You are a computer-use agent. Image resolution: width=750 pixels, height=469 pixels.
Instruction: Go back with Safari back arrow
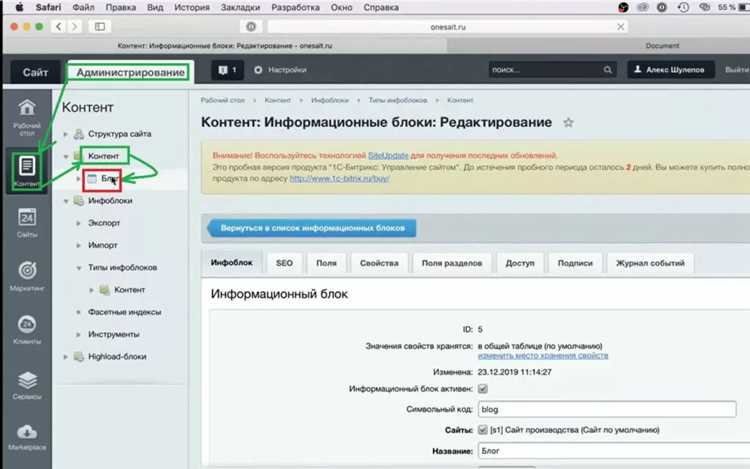pyautogui.click(x=59, y=27)
